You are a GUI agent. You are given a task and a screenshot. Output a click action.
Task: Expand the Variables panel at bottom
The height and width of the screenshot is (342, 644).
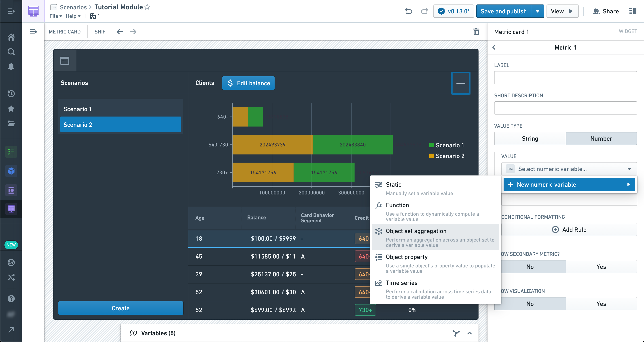click(469, 333)
